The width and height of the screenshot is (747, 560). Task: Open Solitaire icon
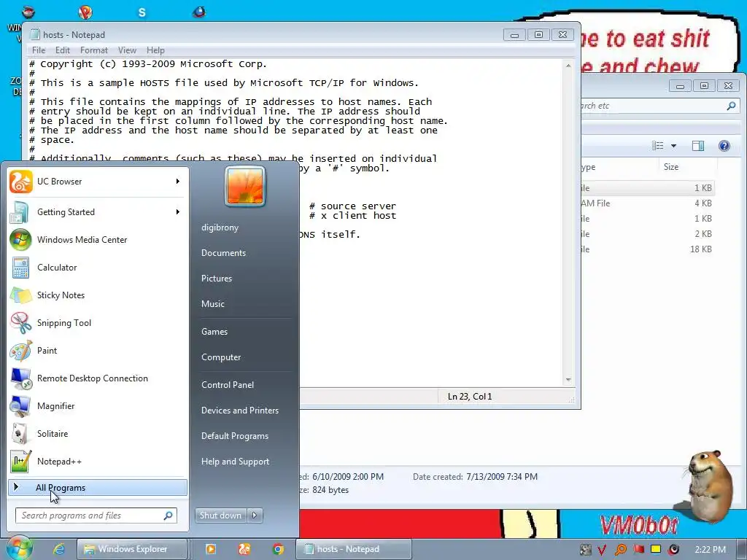20,434
